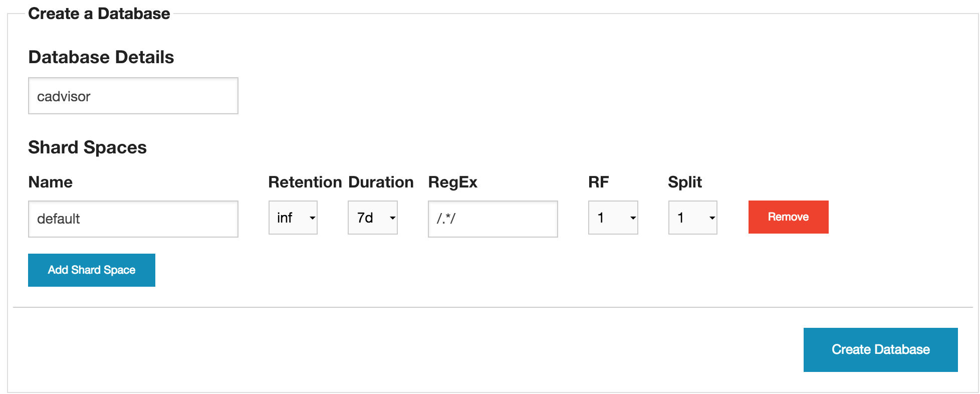Select the default shard space name field

pyautogui.click(x=133, y=219)
